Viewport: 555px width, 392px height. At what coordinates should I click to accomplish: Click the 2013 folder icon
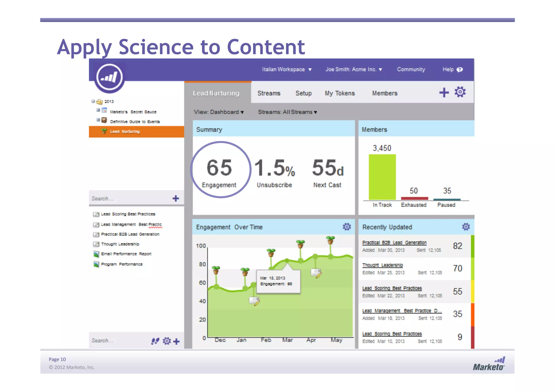coord(99,102)
